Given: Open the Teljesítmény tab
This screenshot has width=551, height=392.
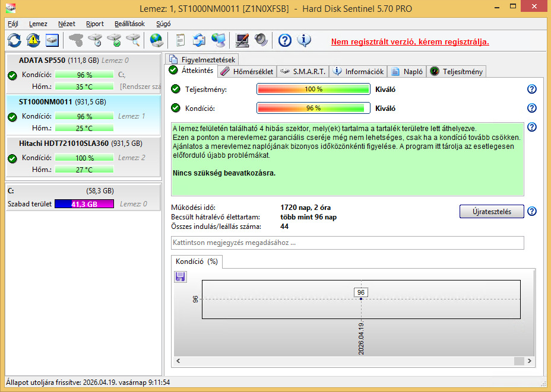Looking at the screenshot, I should 457,72.
